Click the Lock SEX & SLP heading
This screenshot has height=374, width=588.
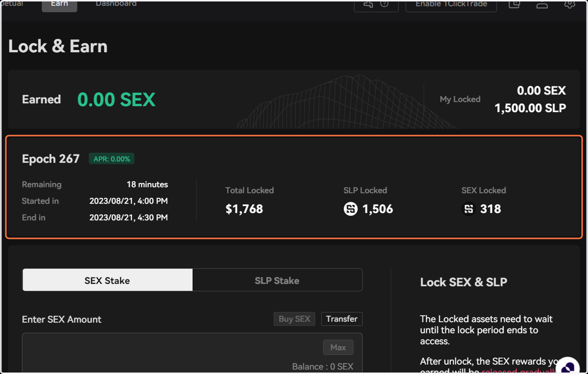click(x=464, y=282)
